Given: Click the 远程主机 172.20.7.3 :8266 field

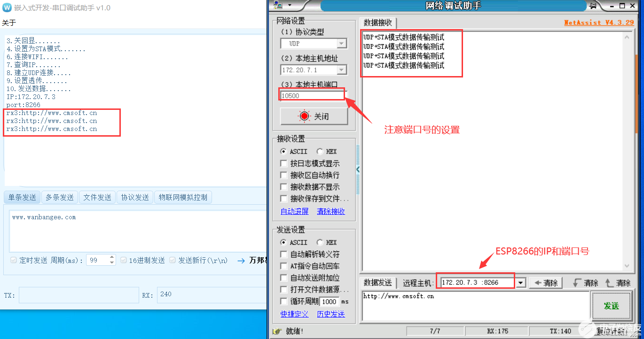Looking at the screenshot, I should click(479, 283).
